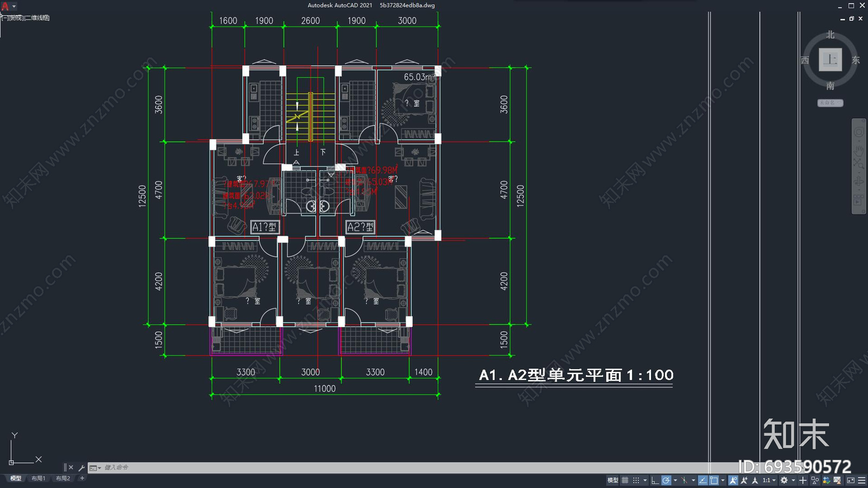Rotate view to west 西 on ViewCube
This screenshot has height=488, width=868.
[805, 60]
